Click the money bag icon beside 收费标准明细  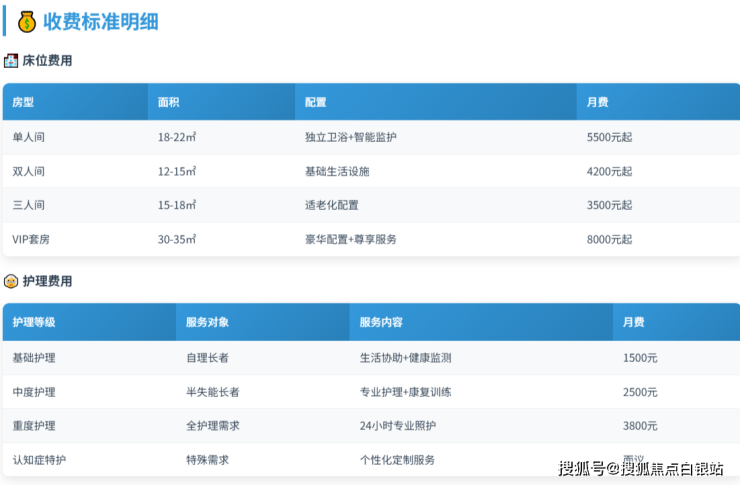coord(26,21)
